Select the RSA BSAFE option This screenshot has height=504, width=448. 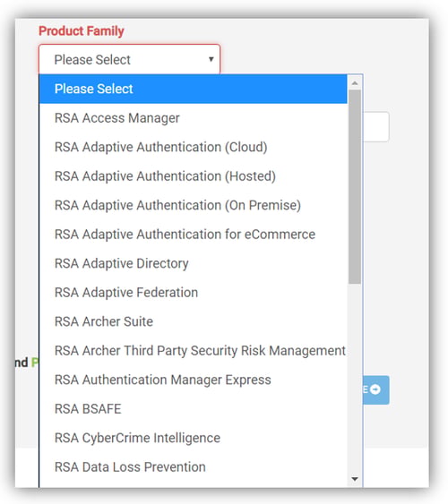coord(193,409)
